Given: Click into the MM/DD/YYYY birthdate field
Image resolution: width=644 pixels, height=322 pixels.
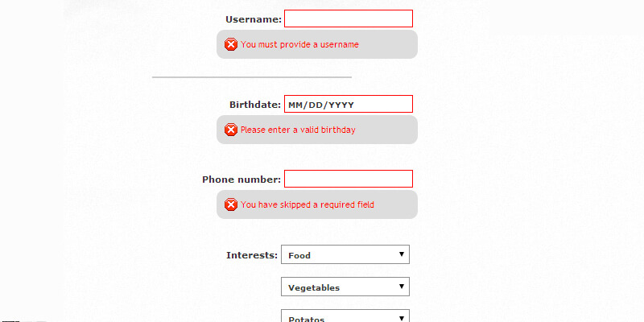Looking at the screenshot, I should coord(348,104).
